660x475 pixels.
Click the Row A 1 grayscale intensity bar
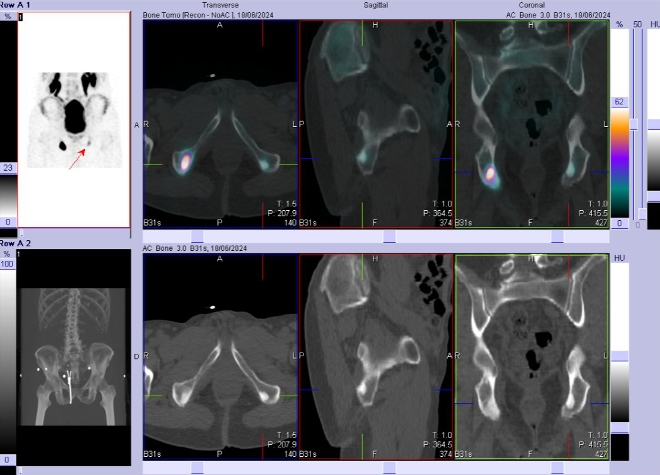point(8,195)
